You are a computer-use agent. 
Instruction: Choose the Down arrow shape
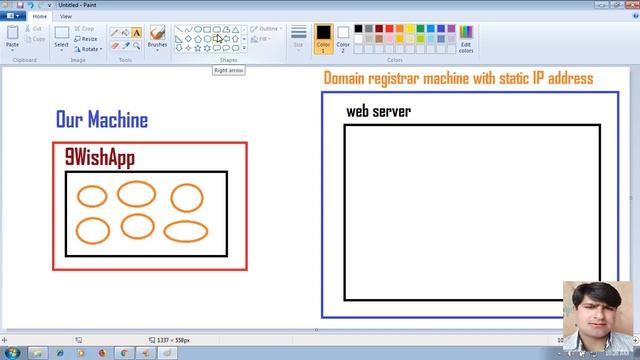click(x=179, y=48)
